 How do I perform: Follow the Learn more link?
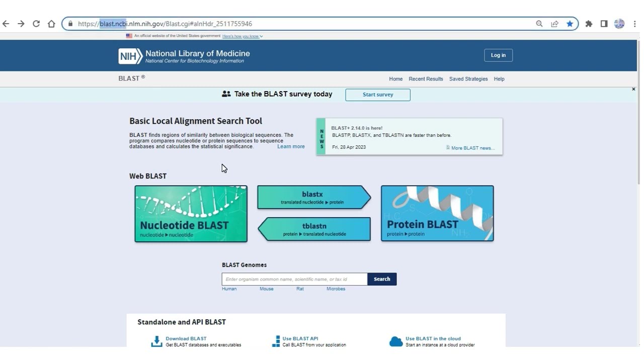tap(291, 147)
